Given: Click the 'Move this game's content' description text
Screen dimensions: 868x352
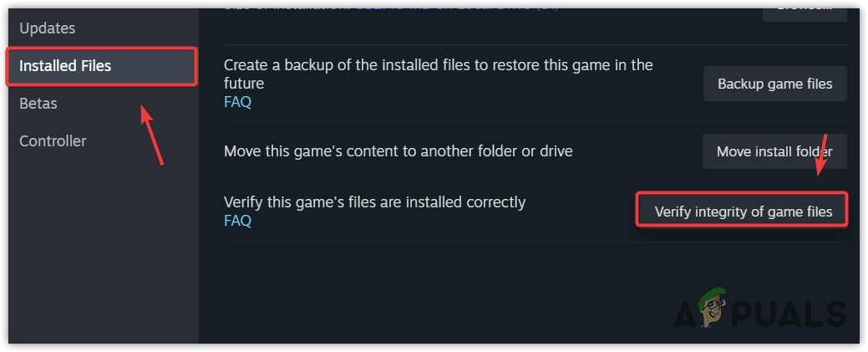Looking at the screenshot, I should pos(398,152).
